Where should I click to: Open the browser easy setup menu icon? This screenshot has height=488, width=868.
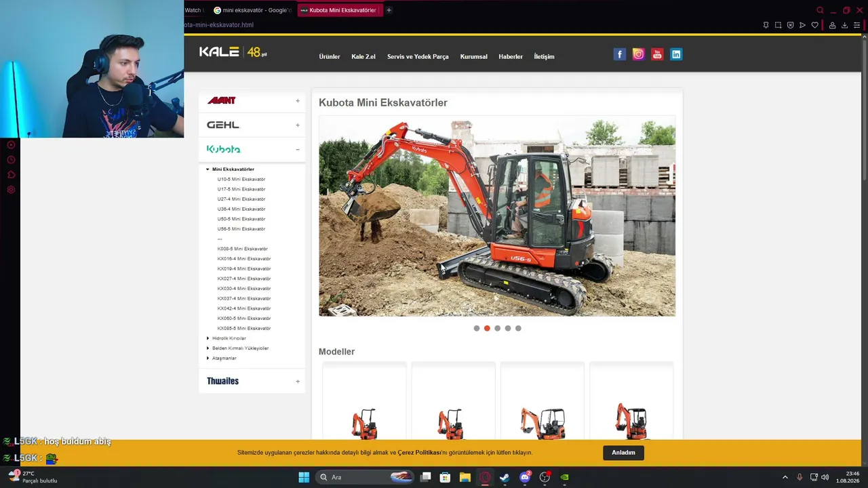pos(856,25)
